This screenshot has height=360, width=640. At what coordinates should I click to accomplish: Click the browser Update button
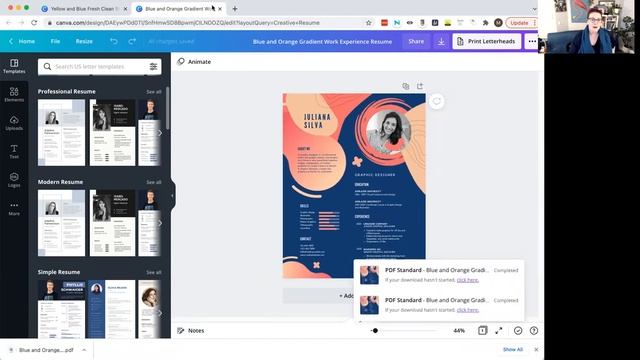519,23
